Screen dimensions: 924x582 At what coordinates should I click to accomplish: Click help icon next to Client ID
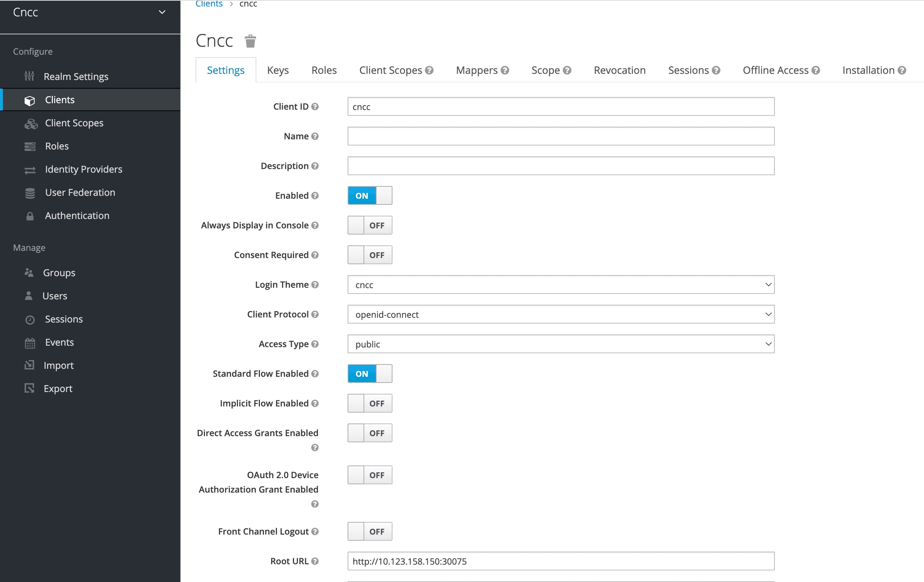point(315,107)
